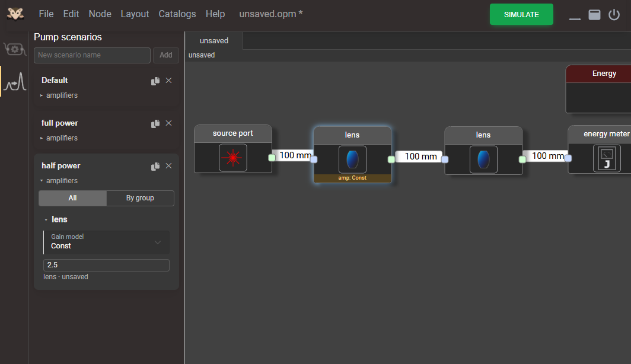Image resolution: width=631 pixels, height=364 pixels.
Task: Switch amplifier view to By group
Action: (140, 198)
